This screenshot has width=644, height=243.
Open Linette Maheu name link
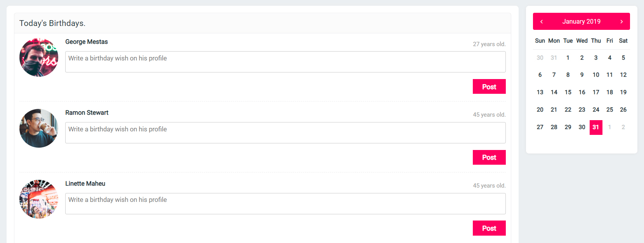(x=85, y=184)
